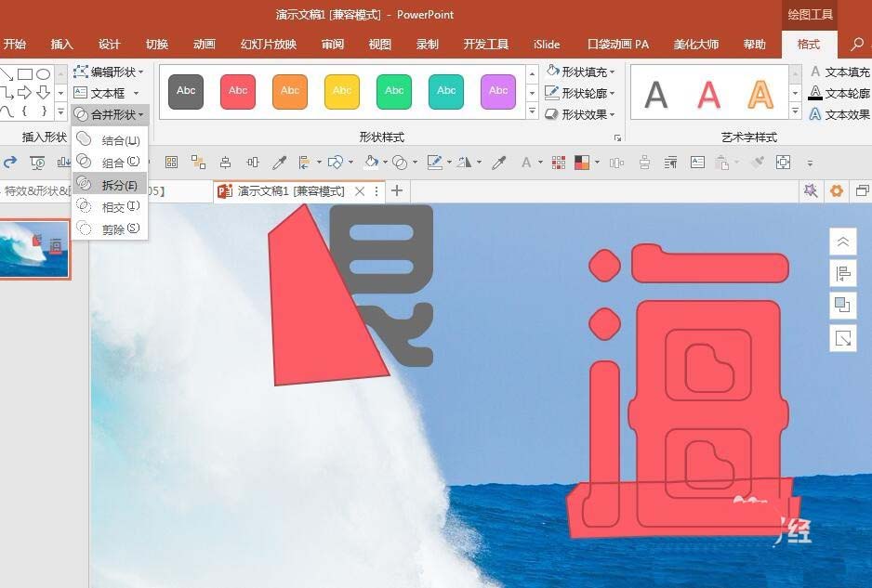The image size is (872, 588).
Task: Apply the purple Abc shape style
Action: (498, 91)
